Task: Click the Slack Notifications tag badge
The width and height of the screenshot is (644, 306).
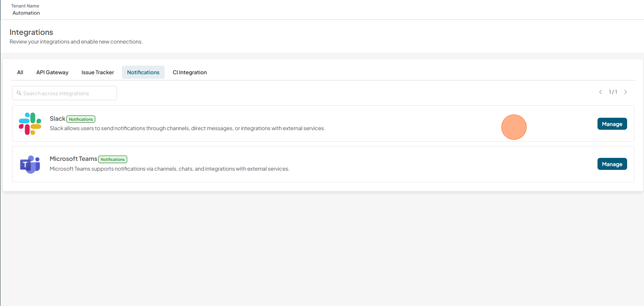Action: 81,119
